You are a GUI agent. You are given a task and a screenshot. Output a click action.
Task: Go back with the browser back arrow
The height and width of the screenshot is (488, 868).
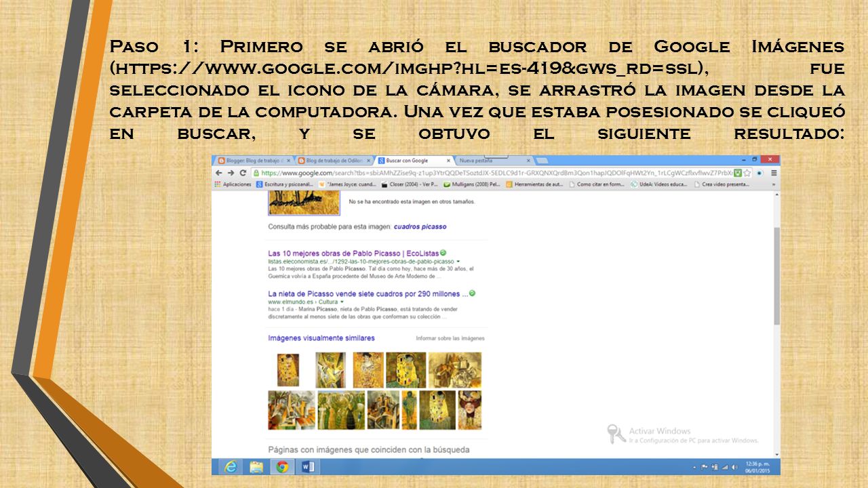(219, 173)
